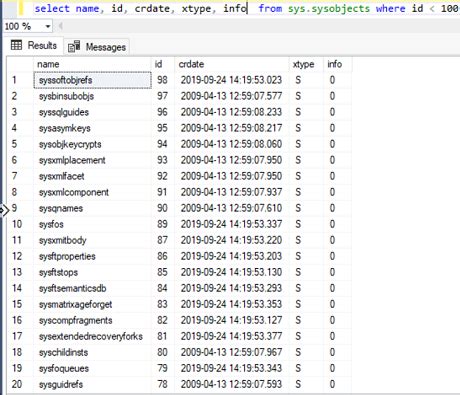Viewport: 460px width, 395px height.
Task: Select the sysasymkeys cell
Action: click(x=92, y=128)
